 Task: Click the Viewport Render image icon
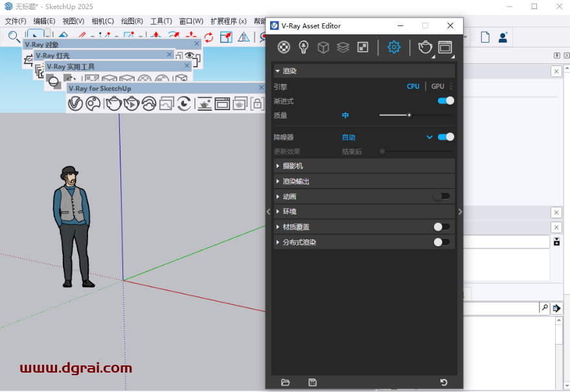pyautogui.click(x=166, y=104)
